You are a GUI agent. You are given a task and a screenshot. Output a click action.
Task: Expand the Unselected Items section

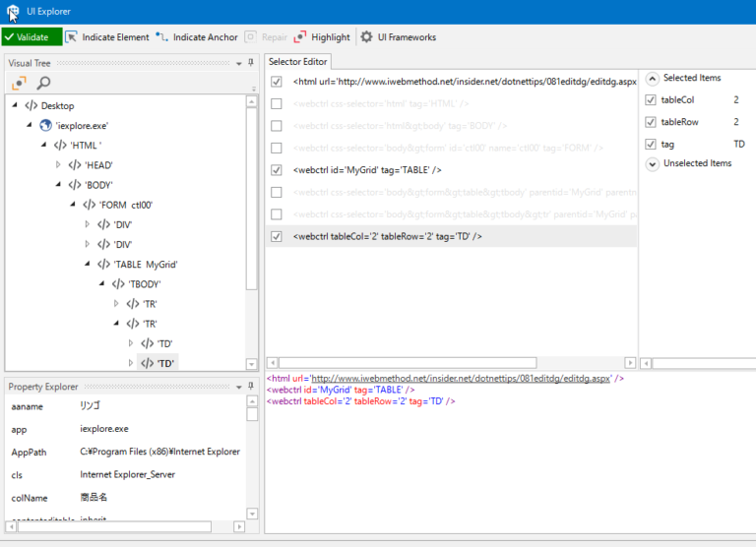click(x=653, y=164)
